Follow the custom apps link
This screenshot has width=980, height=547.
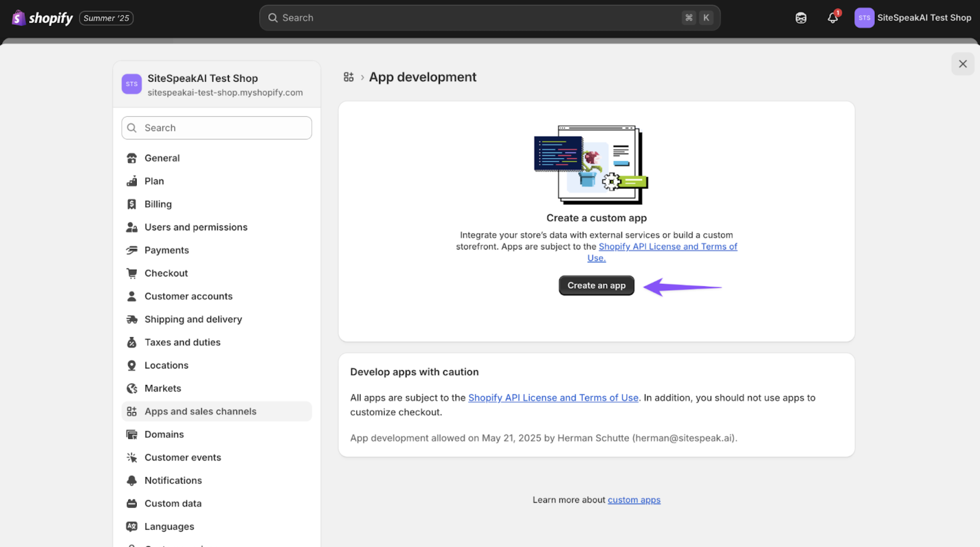point(633,500)
